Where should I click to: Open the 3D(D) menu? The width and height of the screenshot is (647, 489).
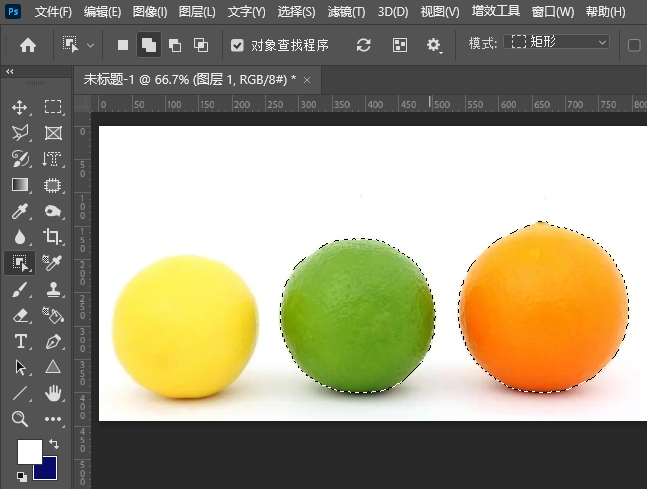point(393,12)
